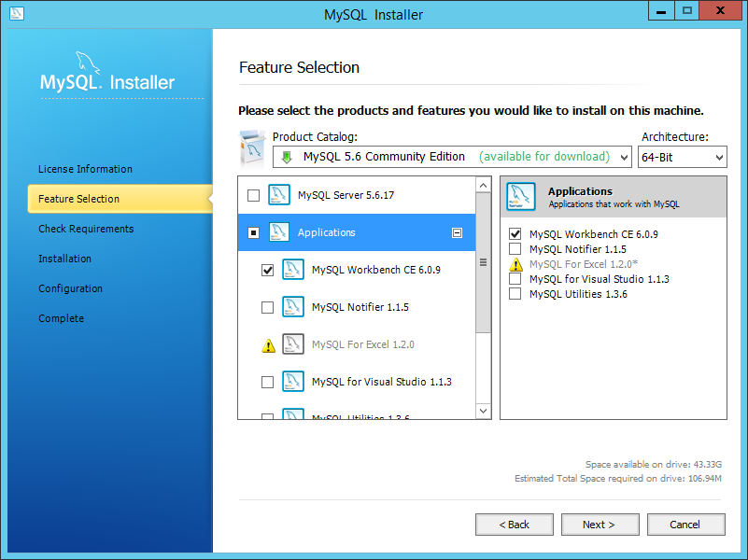Click scroll up arrow of product list
The width and height of the screenshot is (748, 560).
click(x=483, y=185)
